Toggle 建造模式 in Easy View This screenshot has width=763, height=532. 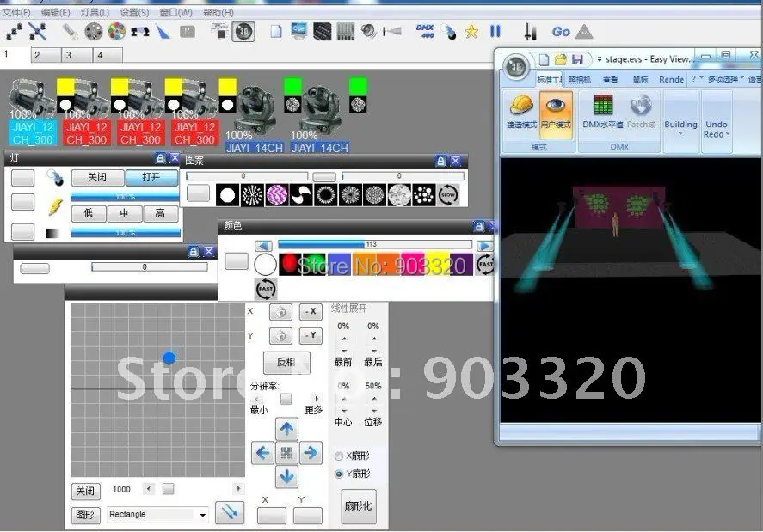tap(521, 112)
